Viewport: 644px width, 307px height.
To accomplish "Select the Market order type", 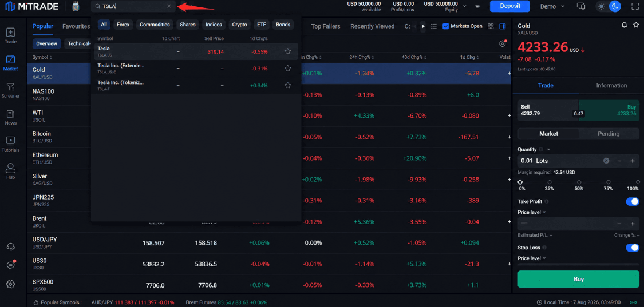I will (x=548, y=134).
